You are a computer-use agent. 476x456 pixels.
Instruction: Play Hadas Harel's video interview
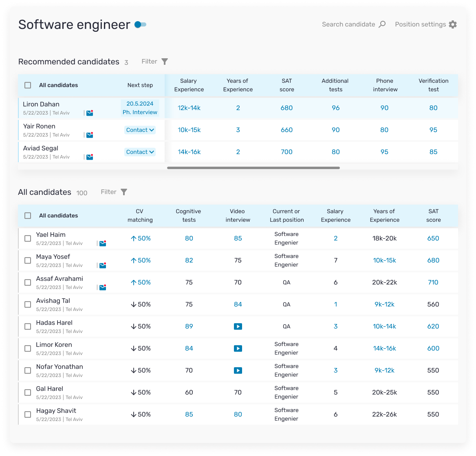click(238, 326)
